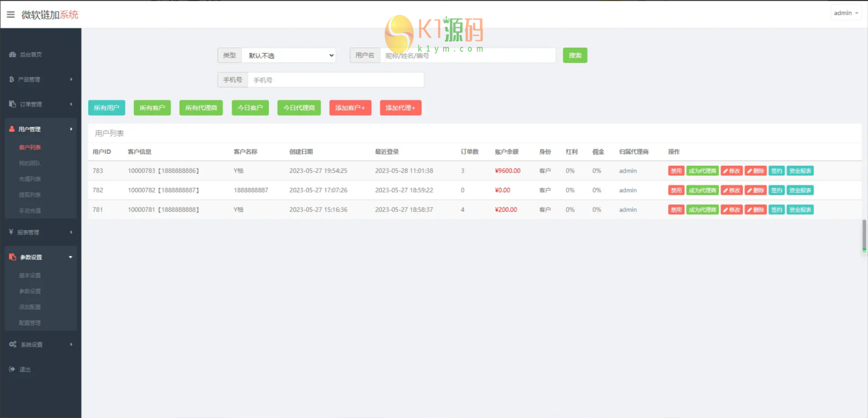Open 充值列表 in the sidebar
Viewport: 868px width, 418px height.
pos(30,179)
